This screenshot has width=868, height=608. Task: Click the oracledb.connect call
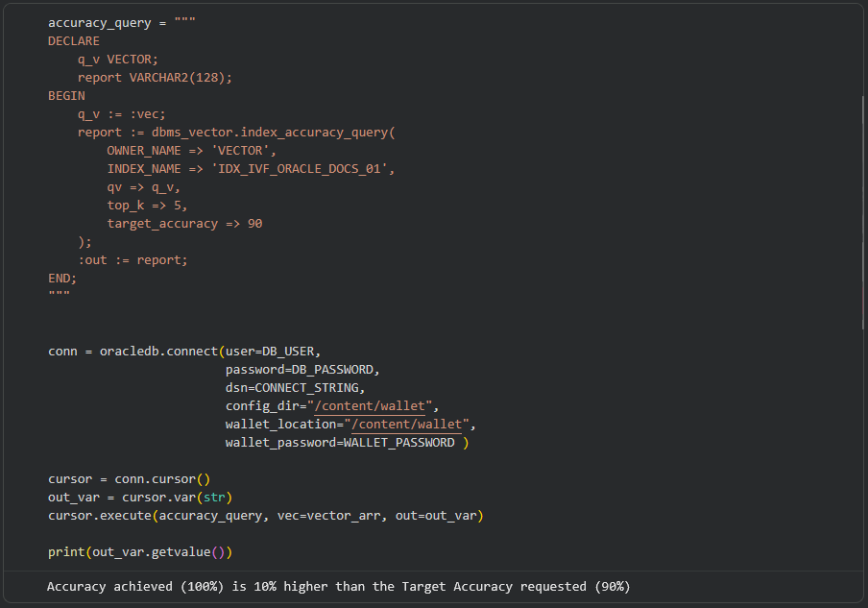[x=158, y=352]
